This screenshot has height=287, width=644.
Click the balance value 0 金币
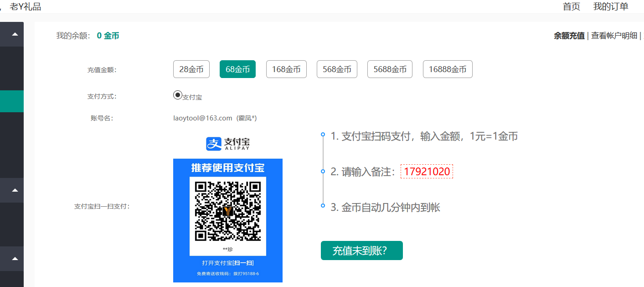pyautogui.click(x=108, y=36)
